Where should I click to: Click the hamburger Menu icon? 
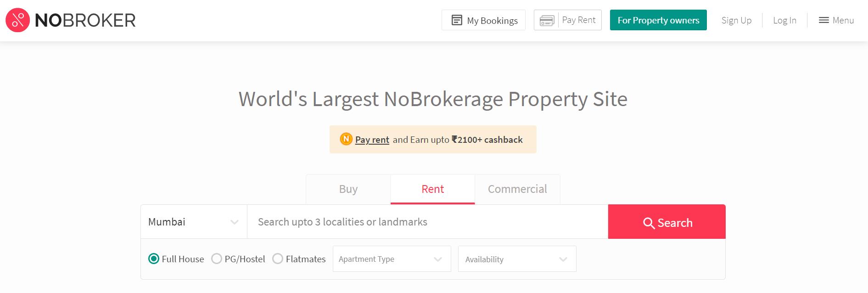[x=824, y=20]
